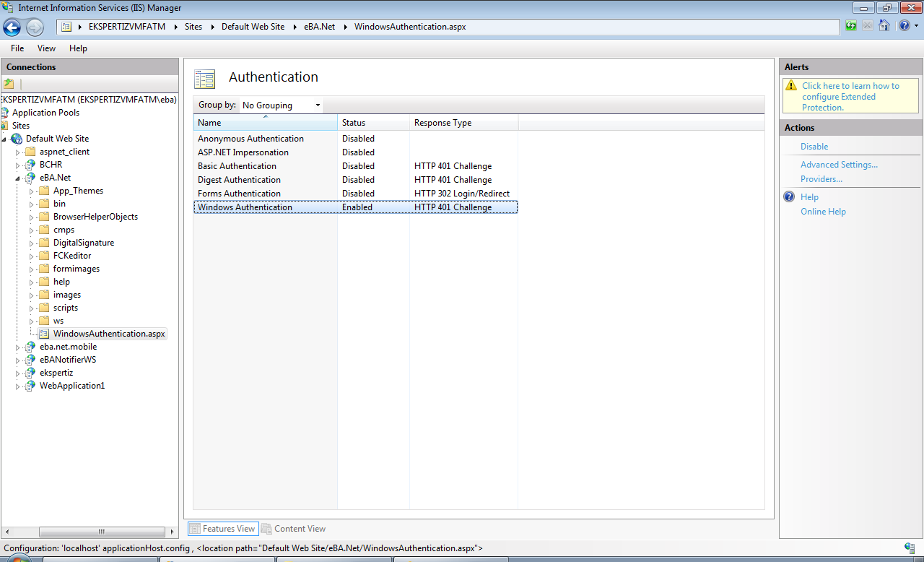Open the Home icon in the toolbar
This screenshot has width=924, height=562.
point(884,26)
